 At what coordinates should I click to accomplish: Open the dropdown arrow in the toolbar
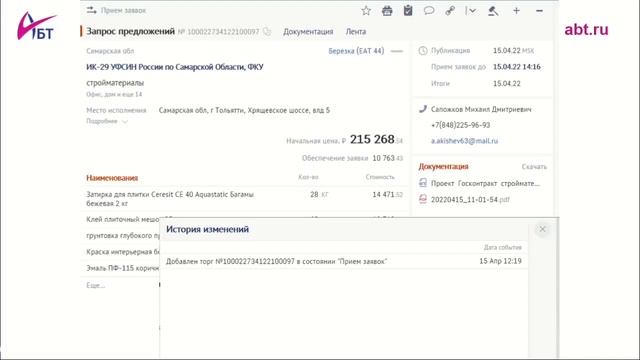tap(471, 11)
